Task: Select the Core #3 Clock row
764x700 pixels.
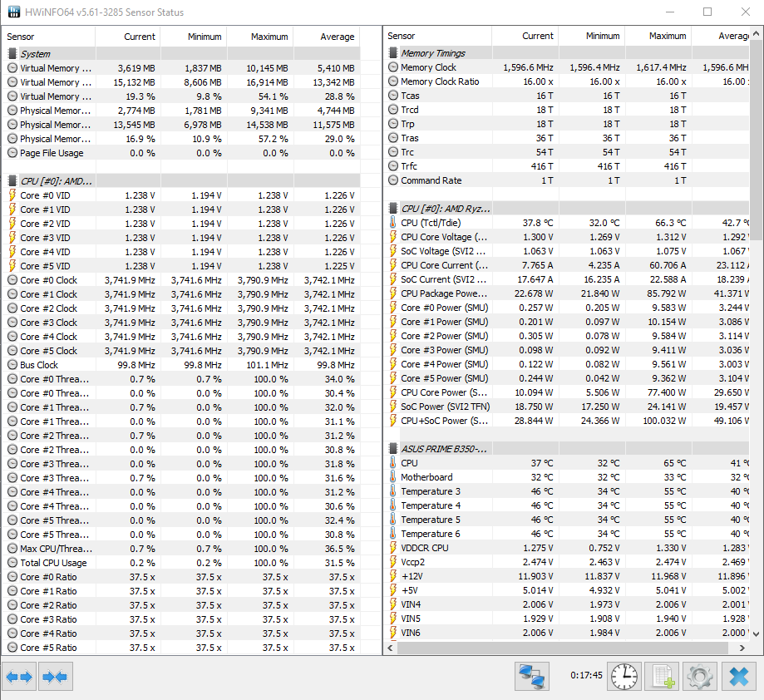Action: click(x=181, y=323)
